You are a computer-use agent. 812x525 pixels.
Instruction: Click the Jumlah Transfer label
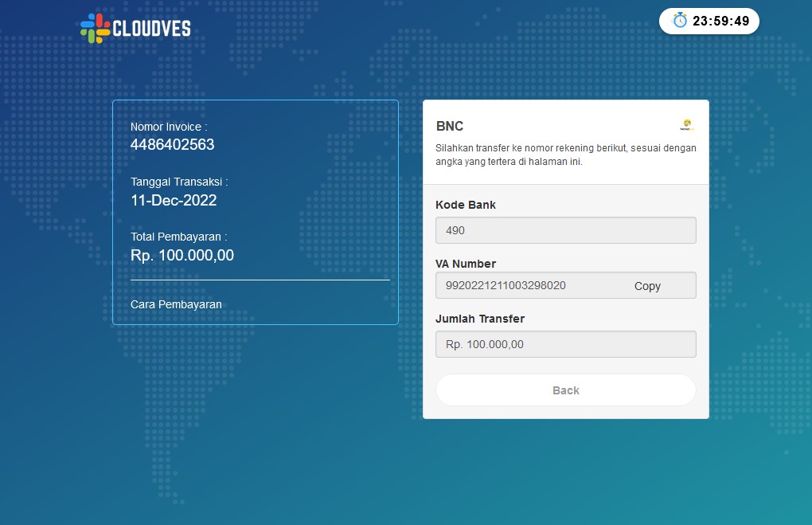click(480, 319)
